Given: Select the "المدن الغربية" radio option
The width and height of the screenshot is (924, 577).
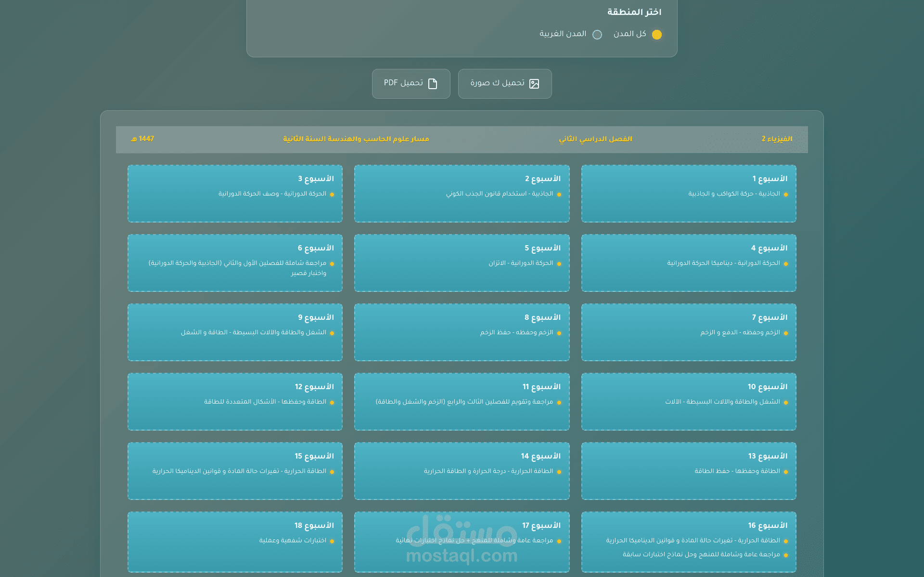Looking at the screenshot, I should click(x=597, y=35).
